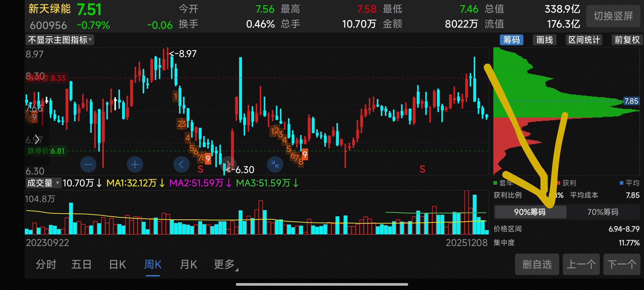Click the red S signal marker near 6.30

200,169
